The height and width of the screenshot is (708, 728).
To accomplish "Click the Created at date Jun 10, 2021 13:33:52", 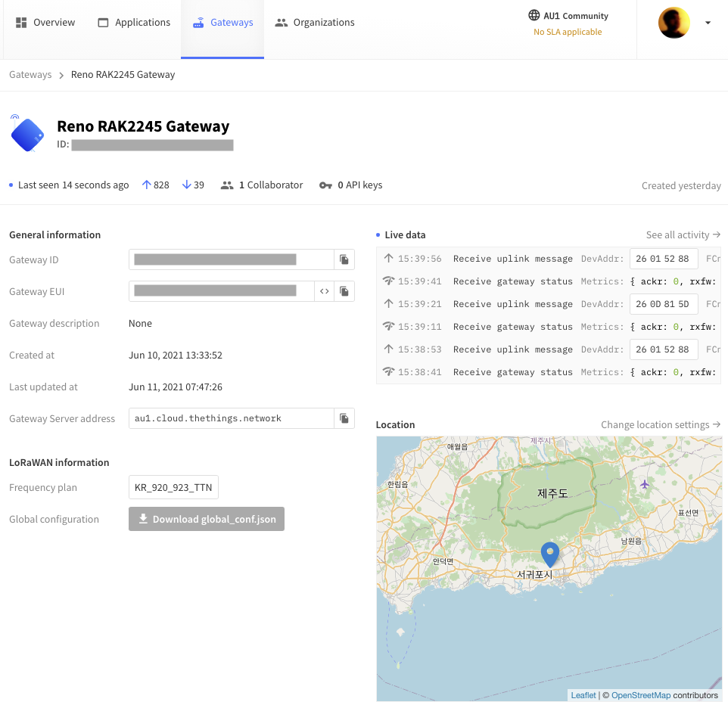I will 176,355.
